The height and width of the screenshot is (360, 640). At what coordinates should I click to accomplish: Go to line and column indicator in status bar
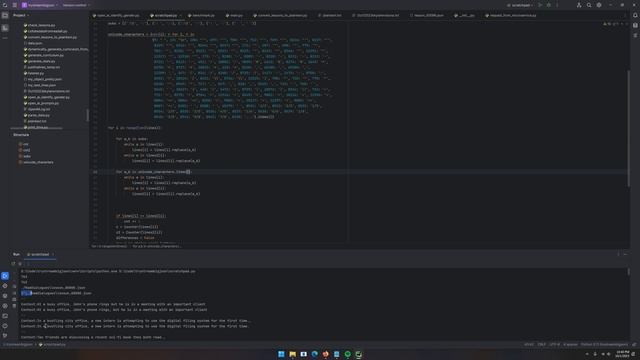click(529, 344)
